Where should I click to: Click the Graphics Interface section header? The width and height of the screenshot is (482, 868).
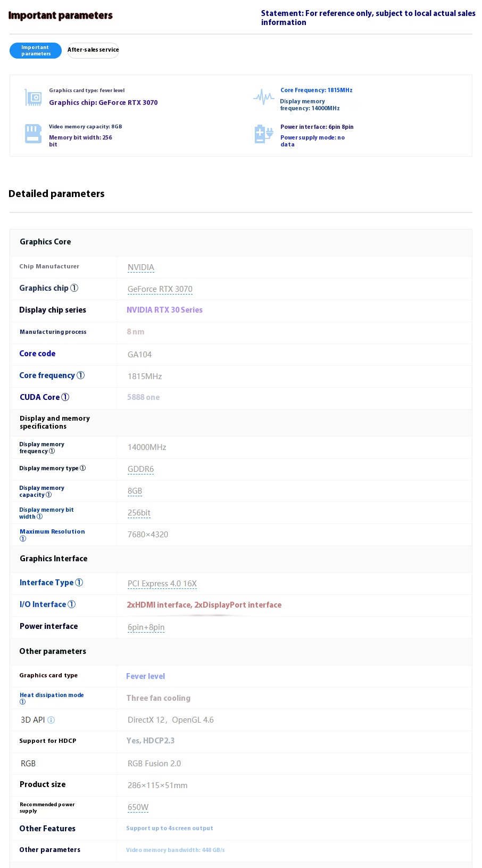53,559
